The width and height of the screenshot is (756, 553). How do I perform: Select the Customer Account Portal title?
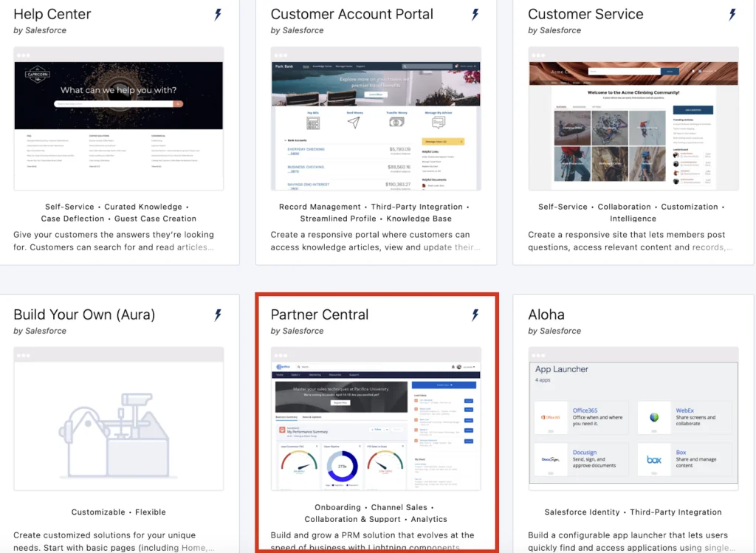pos(352,14)
